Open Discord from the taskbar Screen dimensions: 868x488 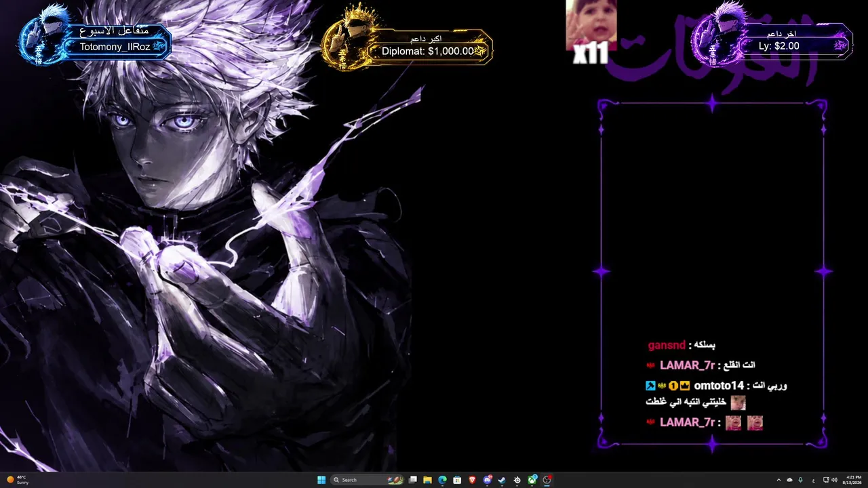click(487, 480)
